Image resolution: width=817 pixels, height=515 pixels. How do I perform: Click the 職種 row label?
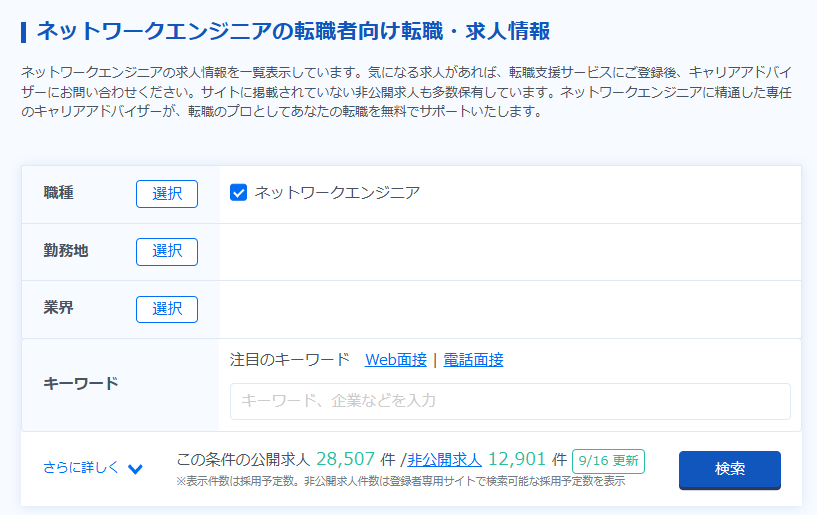tap(59, 193)
